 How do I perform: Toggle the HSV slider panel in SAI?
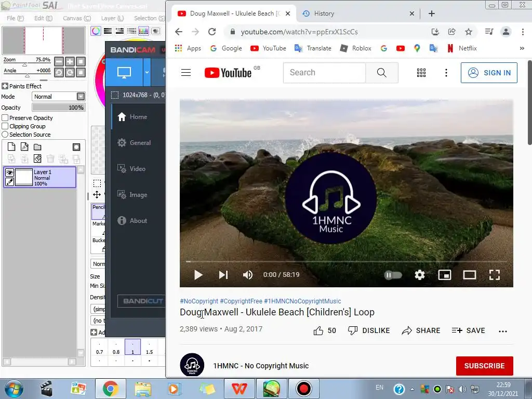click(120, 31)
